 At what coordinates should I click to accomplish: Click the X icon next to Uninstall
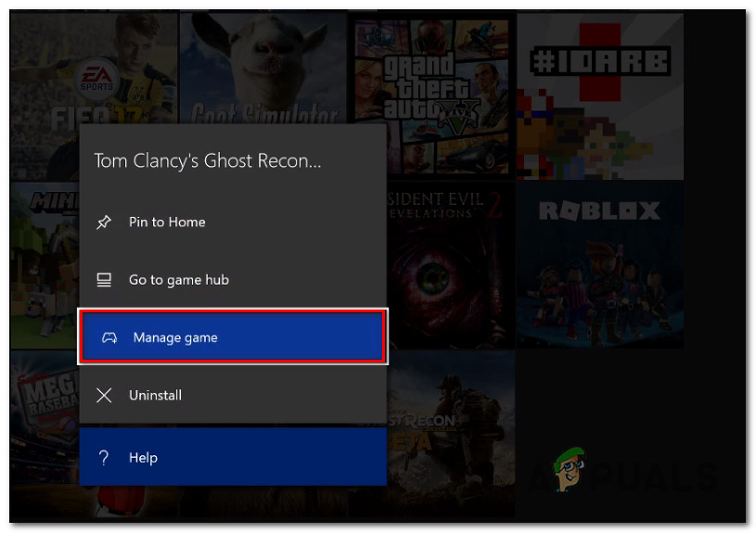pos(104,395)
